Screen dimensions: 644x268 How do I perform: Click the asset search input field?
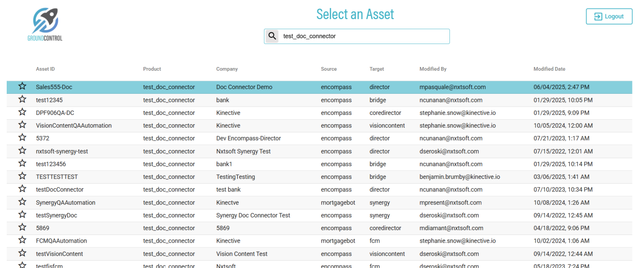tap(364, 36)
